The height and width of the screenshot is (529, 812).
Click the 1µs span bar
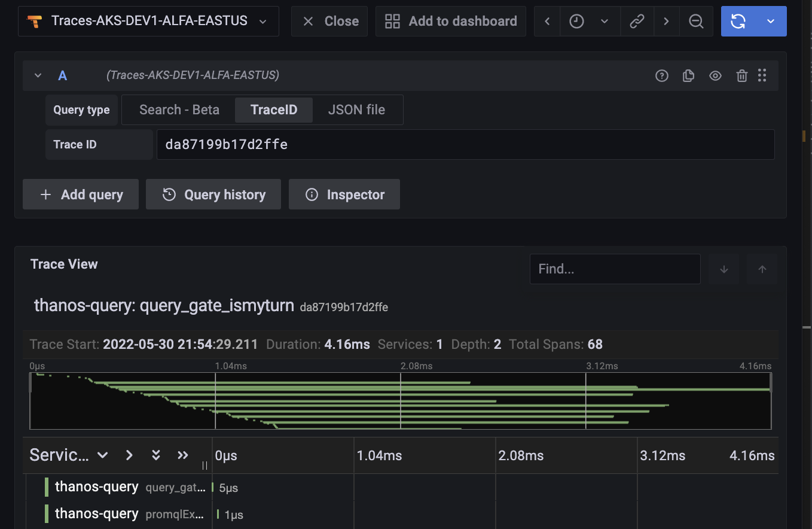tap(218, 514)
